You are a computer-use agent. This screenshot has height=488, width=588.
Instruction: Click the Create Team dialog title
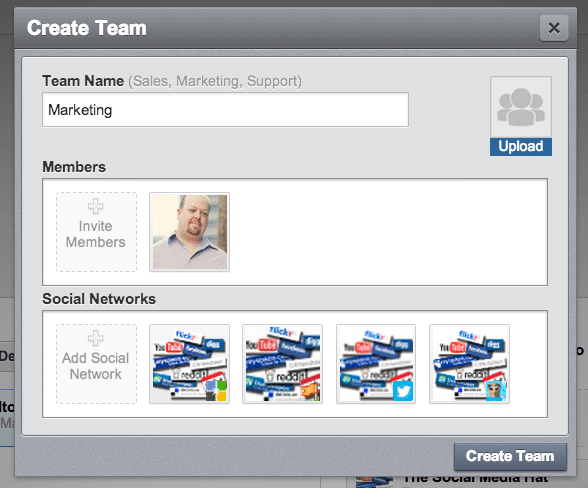(x=87, y=28)
